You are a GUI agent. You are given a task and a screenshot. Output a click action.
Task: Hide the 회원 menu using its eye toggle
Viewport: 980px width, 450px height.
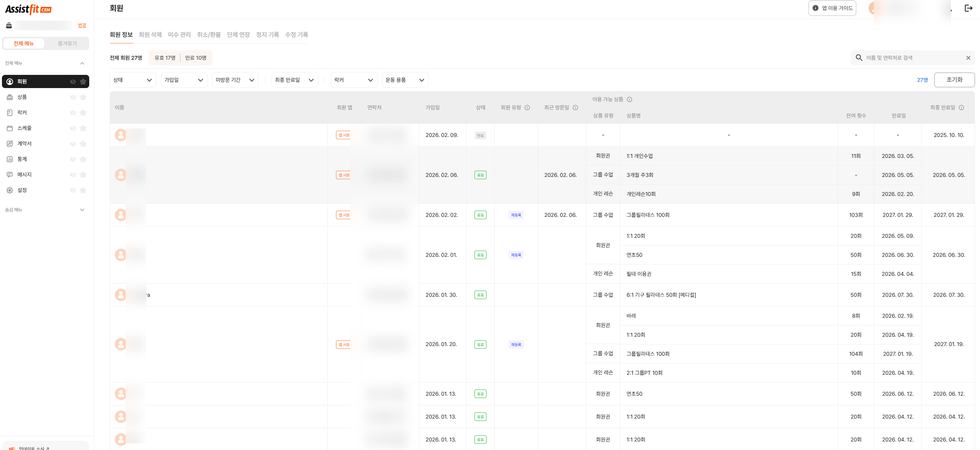[x=73, y=81]
